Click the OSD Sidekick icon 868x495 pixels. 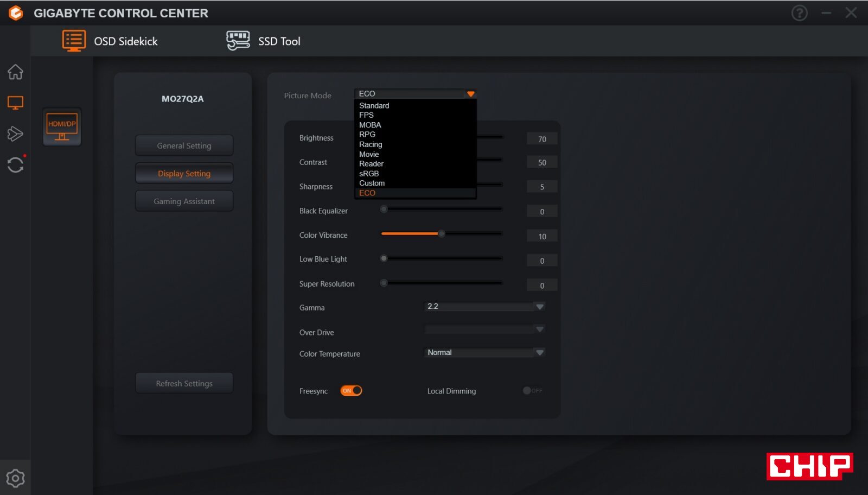pyautogui.click(x=74, y=41)
